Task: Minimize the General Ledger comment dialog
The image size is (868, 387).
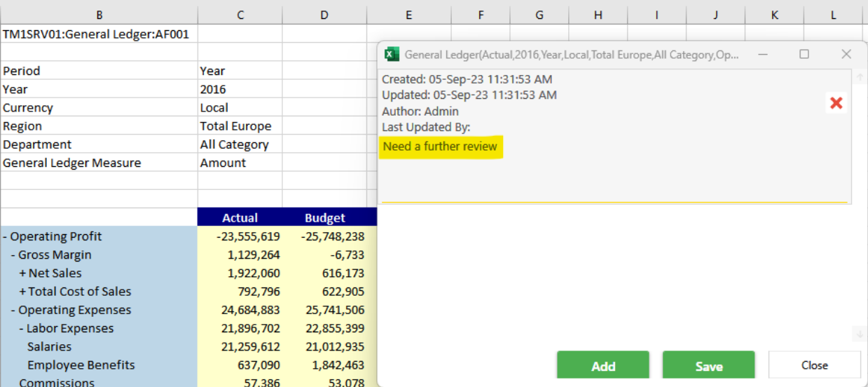Action: click(x=763, y=54)
